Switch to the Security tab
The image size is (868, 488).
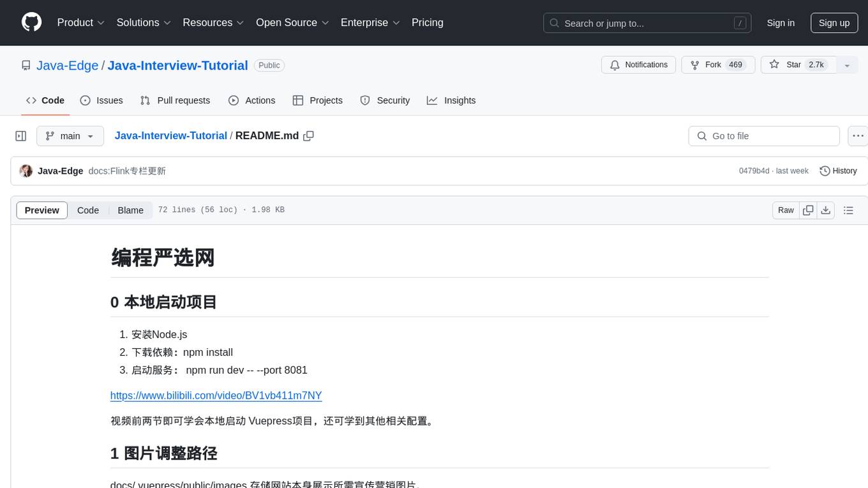click(x=385, y=100)
